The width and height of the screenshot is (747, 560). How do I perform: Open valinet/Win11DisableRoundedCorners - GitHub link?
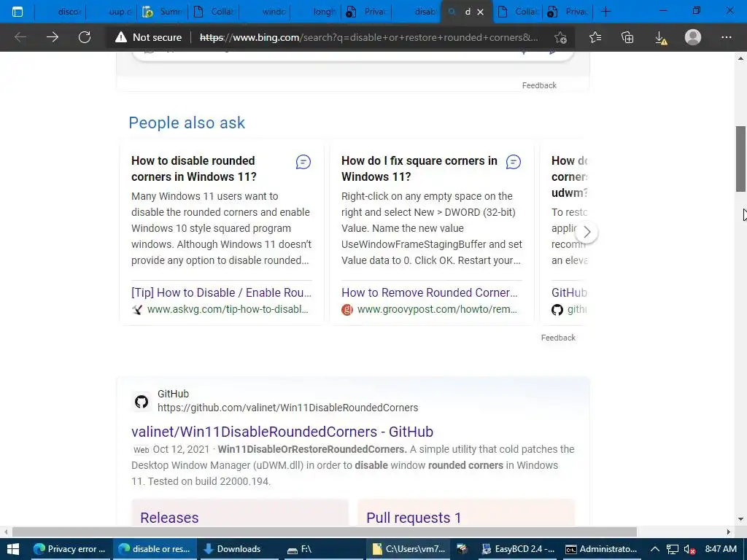pos(282,432)
